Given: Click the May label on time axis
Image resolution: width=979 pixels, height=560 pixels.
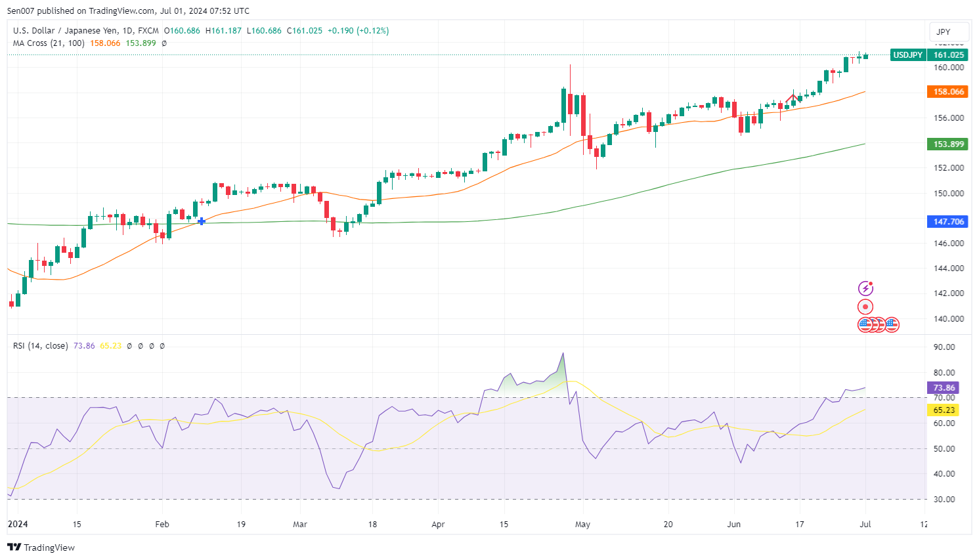Looking at the screenshot, I should [x=582, y=525].
